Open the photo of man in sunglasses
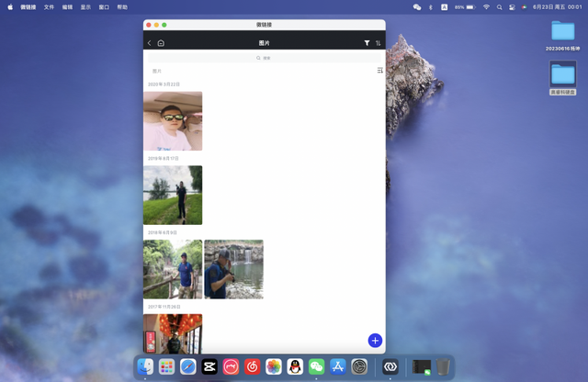 (173, 120)
